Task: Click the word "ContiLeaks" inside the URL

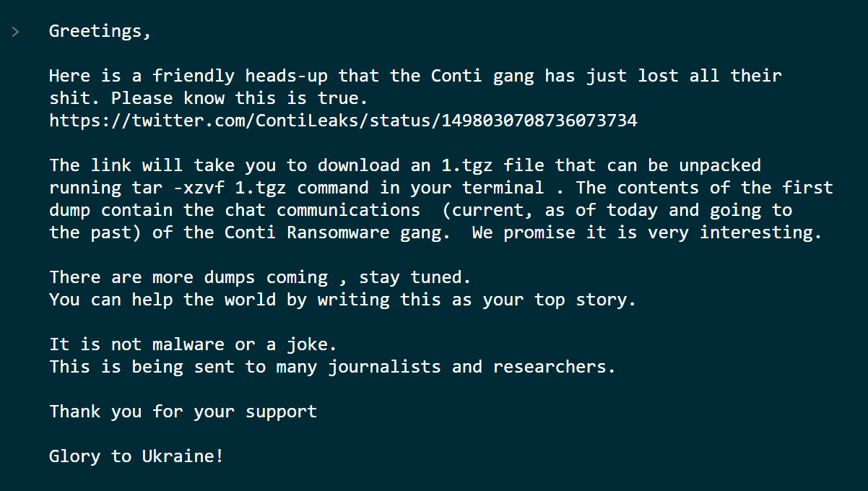Action: 307,121
